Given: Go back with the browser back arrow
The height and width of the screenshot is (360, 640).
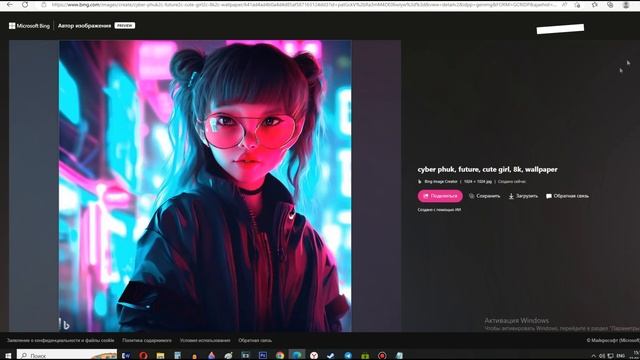Looking at the screenshot, I should click(9, 4).
